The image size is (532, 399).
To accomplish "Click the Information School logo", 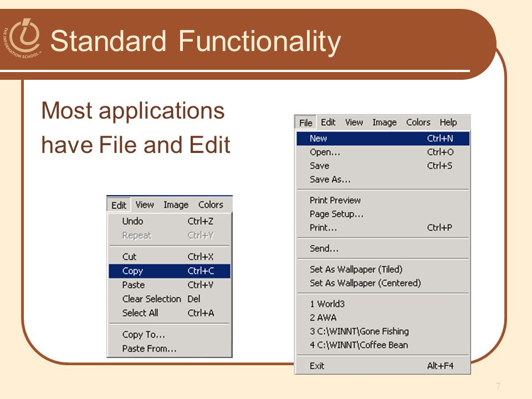I will pyautogui.click(x=23, y=38).
